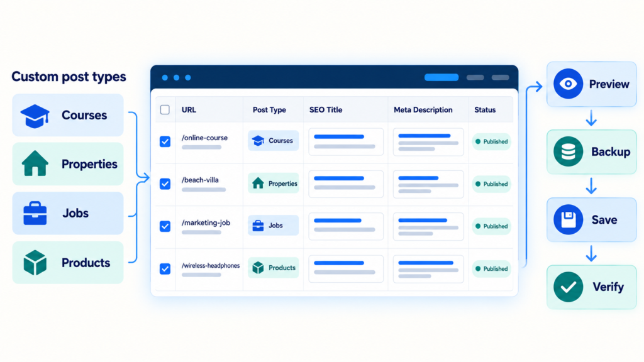Select the Jobs post type card label
The image size is (644, 362).
(75, 213)
